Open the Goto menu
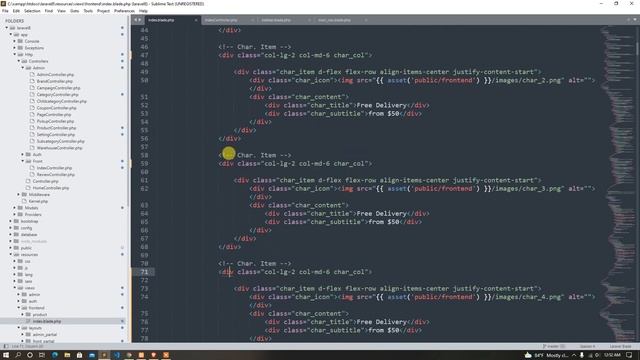The width and height of the screenshot is (640, 360). pyautogui.click(x=75, y=11)
